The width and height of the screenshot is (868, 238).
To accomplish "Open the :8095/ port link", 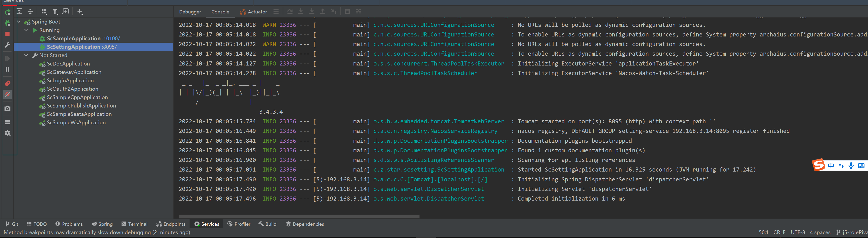I will pyautogui.click(x=109, y=47).
